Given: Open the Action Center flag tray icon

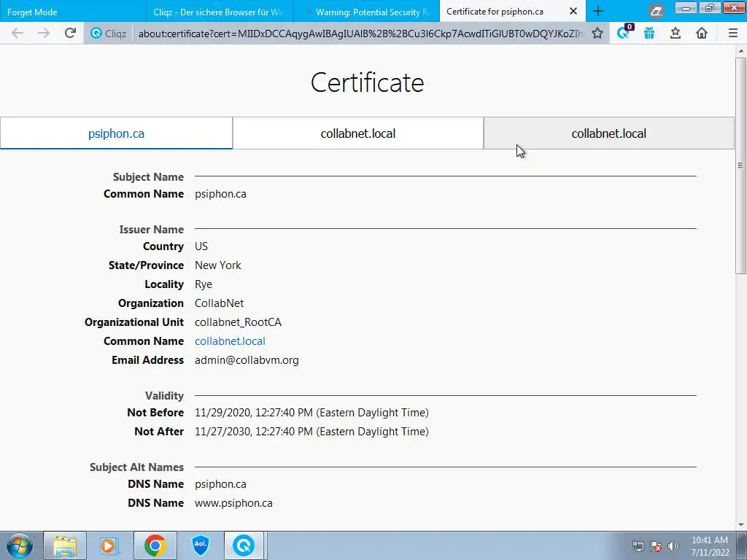Looking at the screenshot, I should 656,546.
